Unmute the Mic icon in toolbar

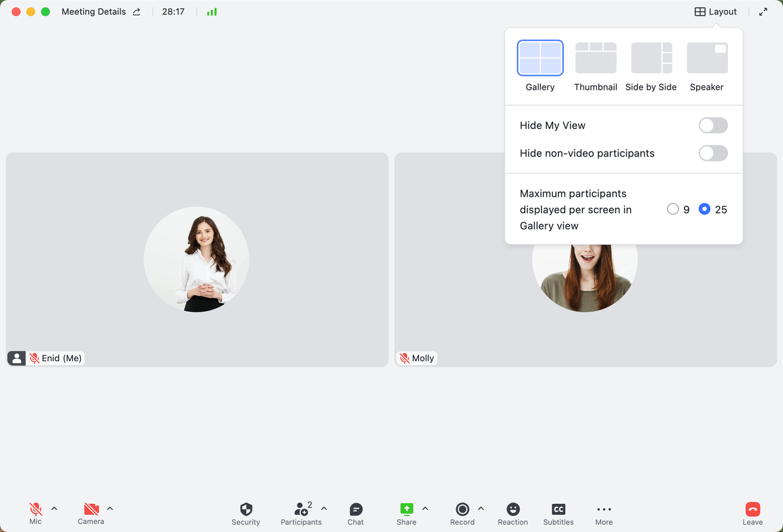(35, 509)
